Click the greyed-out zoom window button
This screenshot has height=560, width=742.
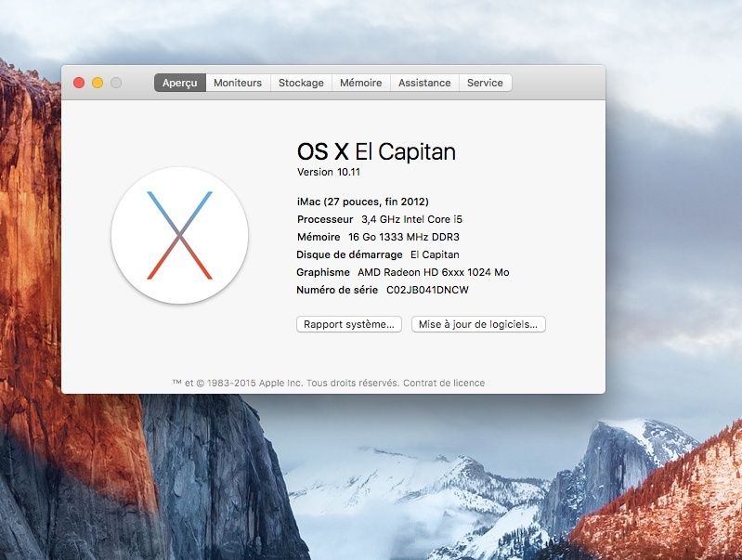pos(116,83)
